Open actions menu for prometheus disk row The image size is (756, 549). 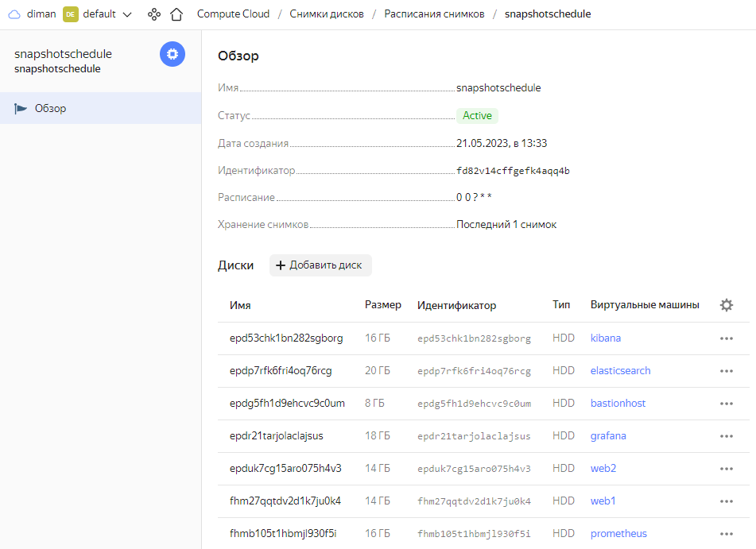click(727, 533)
